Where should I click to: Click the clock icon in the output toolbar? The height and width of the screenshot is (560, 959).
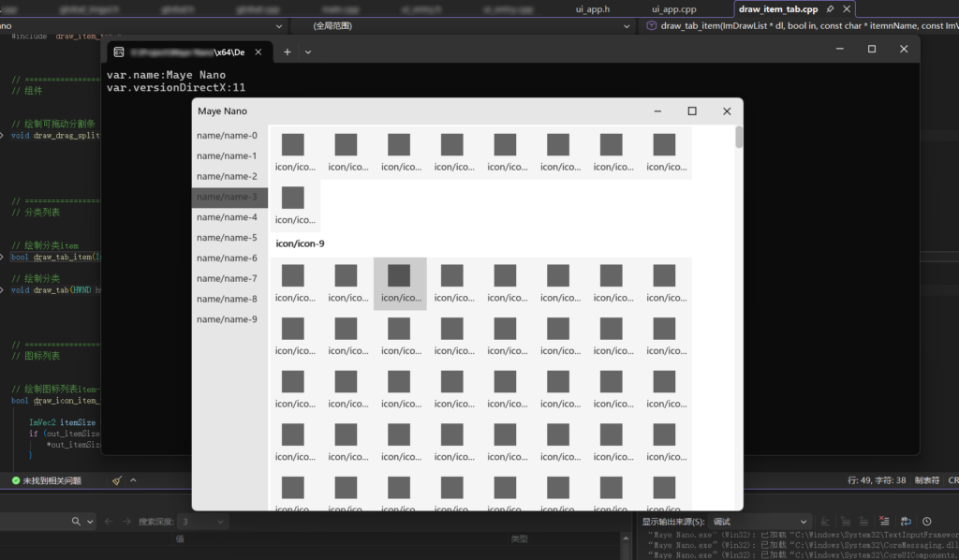pyautogui.click(x=927, y=522)
